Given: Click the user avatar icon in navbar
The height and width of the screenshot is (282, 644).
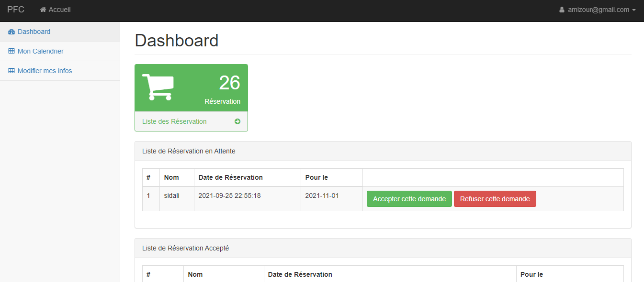Looking at the screenshot, I should tap(562, 10).
